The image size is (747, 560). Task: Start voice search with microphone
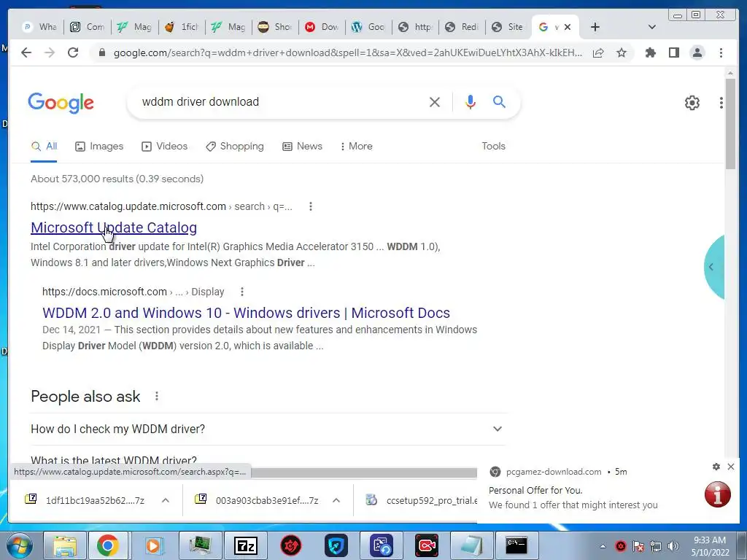471,102
